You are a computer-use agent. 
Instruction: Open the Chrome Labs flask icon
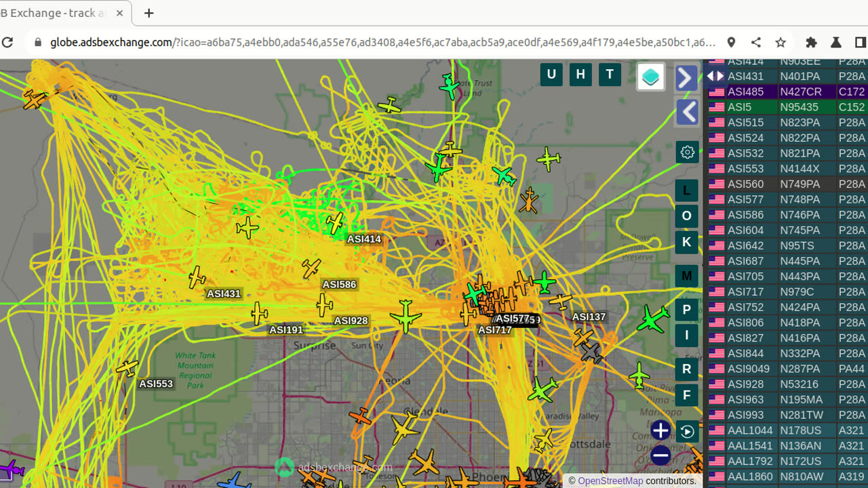pos(835,42)
